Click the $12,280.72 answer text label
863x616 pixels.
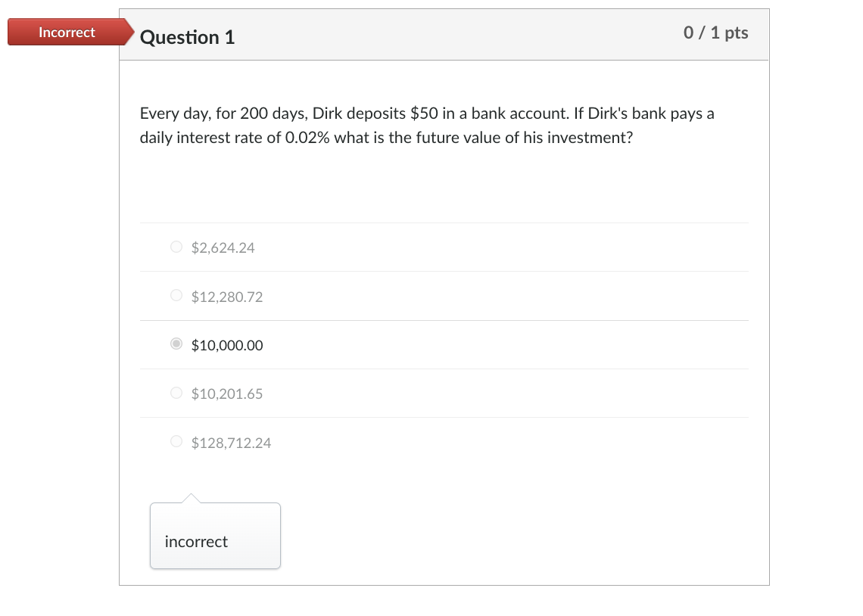[x=227, y=296]
